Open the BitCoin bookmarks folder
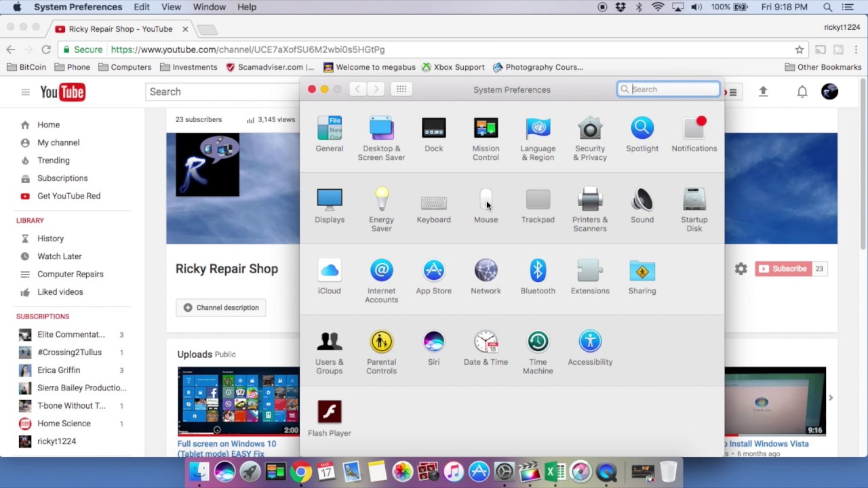Screen dimensions: 868x488 (x=26, y=67)
